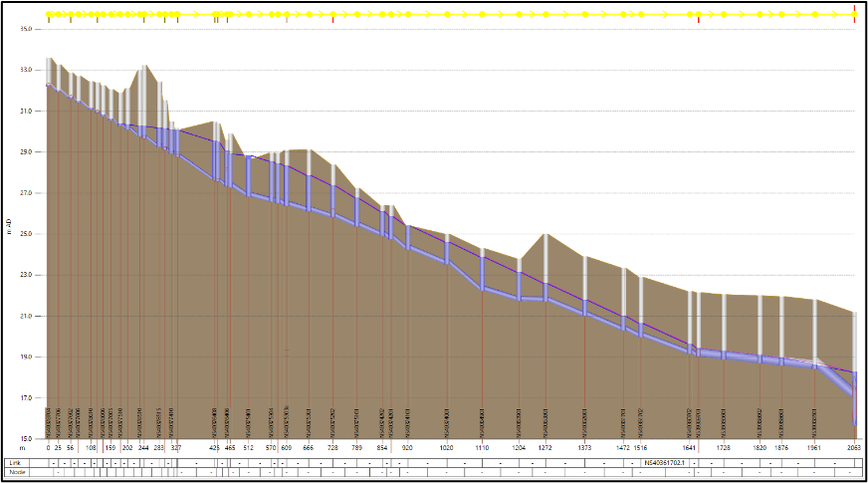Select the Link row header
The height and width of the screenshot is (483, 868).
point(15,462)
